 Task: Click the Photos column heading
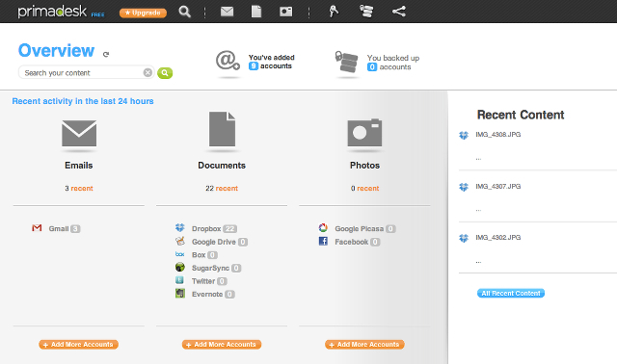coord(364,166)
